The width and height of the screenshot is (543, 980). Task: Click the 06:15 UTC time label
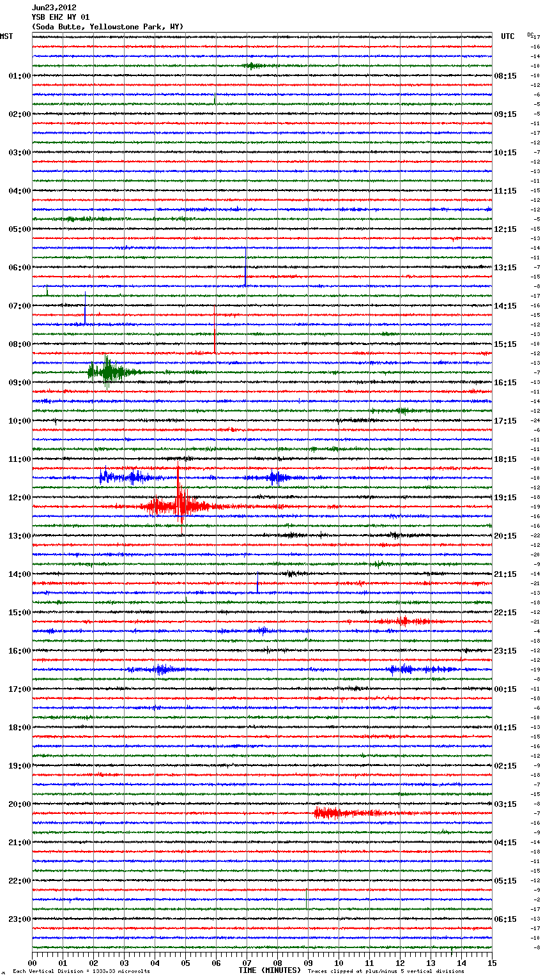[x=505, y=919]
